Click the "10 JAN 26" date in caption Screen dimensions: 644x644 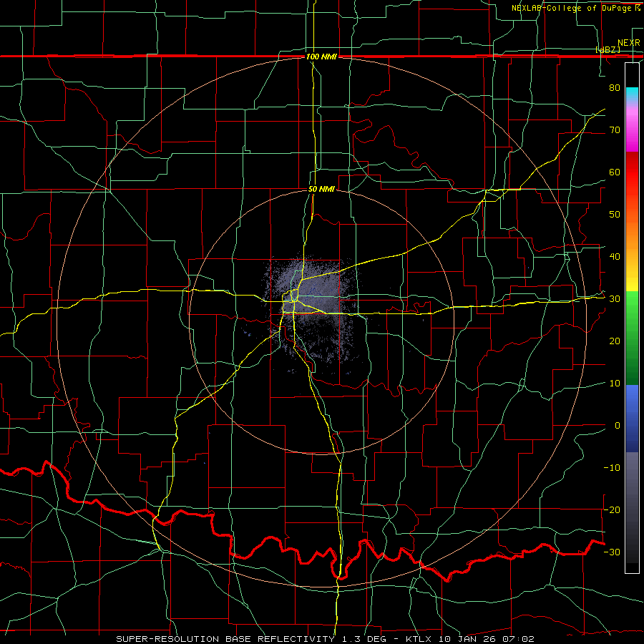[x=469, y=639]
